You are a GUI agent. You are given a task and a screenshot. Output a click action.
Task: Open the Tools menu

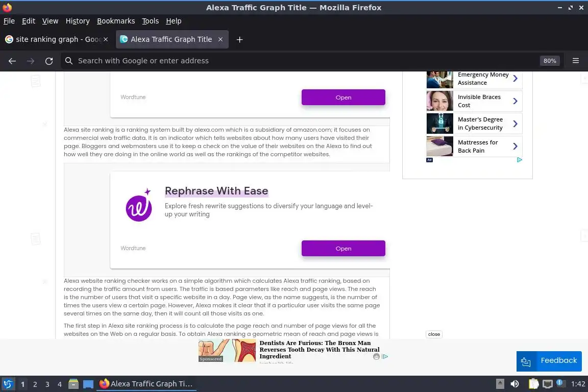click(151, 21)
